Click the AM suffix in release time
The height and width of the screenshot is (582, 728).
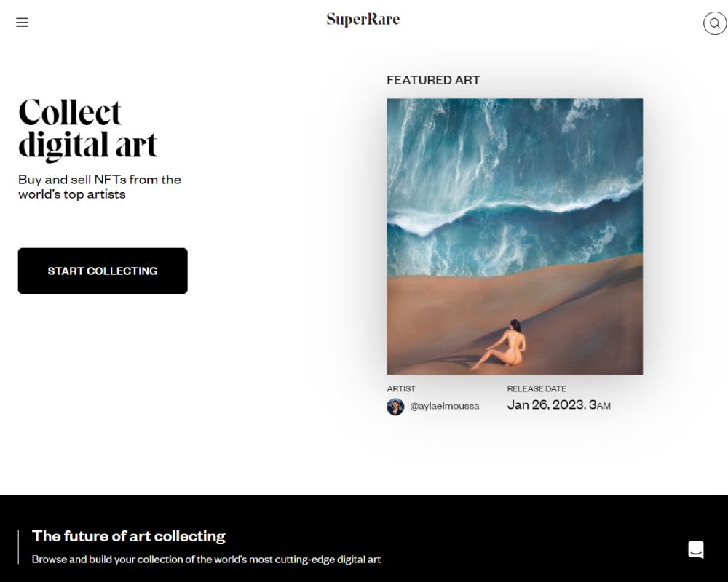click(604, 406)
